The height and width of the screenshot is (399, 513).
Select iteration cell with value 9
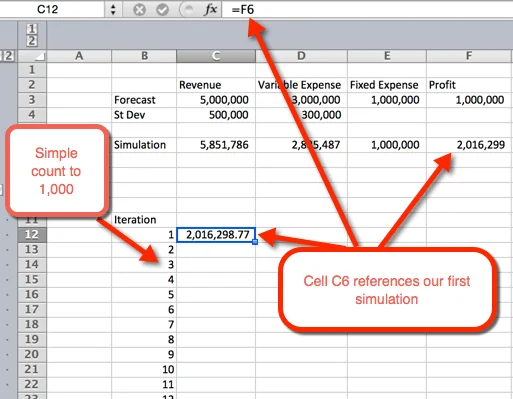[144, 355]
